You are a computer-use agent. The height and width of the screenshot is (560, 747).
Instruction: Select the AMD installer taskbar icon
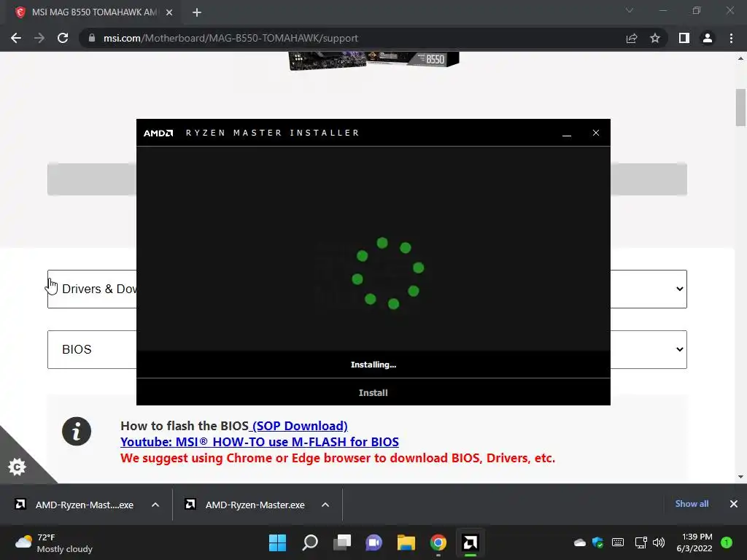coord(471,542)
